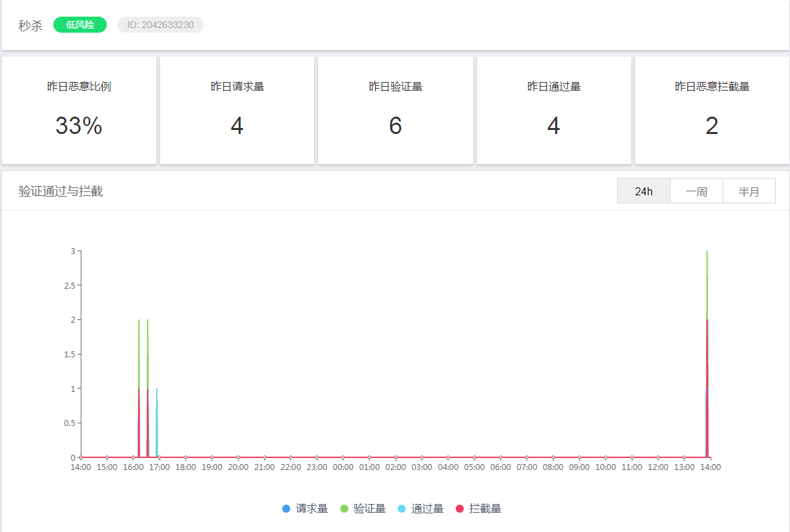Click the 低风险 green badge
Screen dimensions: 790x532
point(80,25)
